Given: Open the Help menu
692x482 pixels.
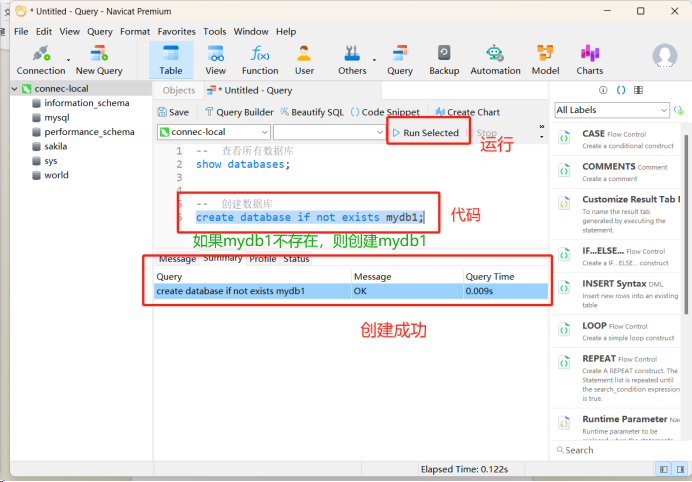Looking at the screenshot, I should [286, 32].
